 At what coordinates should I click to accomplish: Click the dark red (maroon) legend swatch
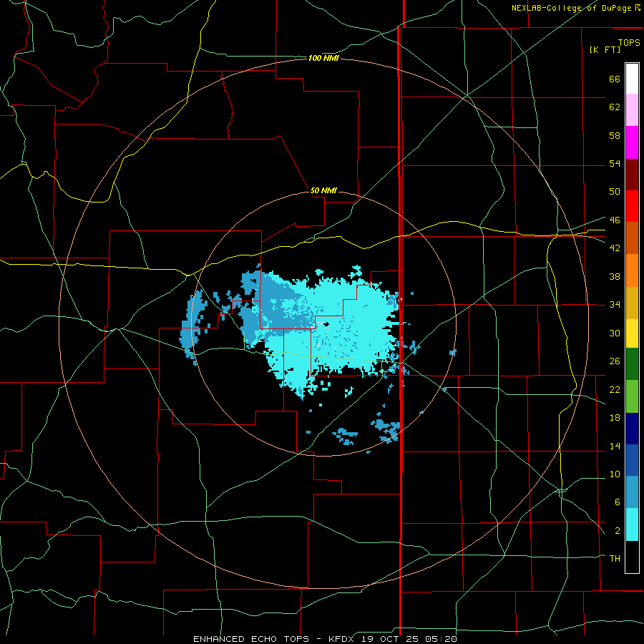632,174
